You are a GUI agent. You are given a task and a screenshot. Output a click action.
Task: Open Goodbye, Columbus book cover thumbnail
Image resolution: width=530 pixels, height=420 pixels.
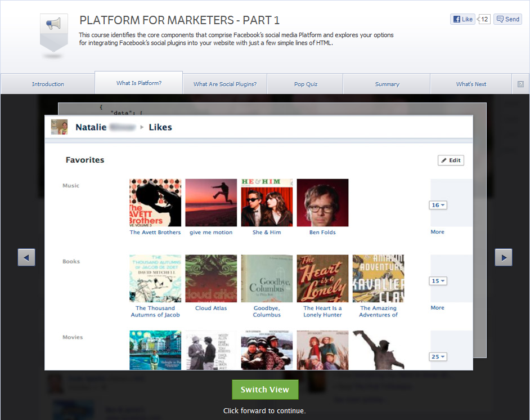(x=267, y=278)
